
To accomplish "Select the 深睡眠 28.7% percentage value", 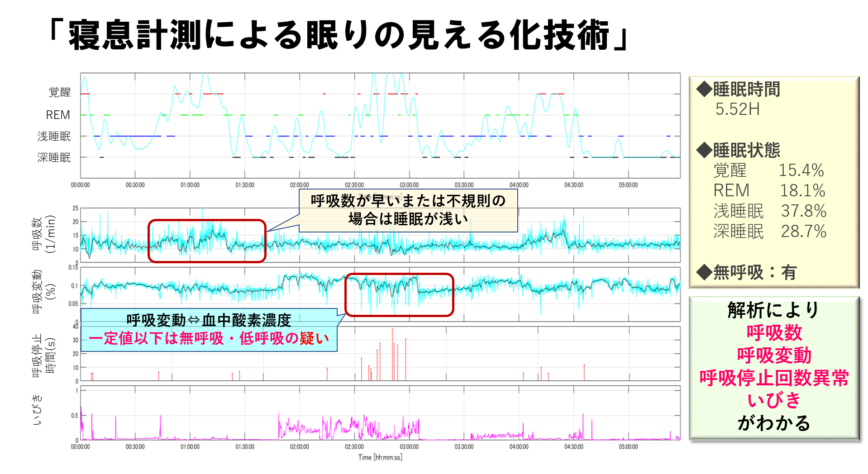I will (803, 232).
